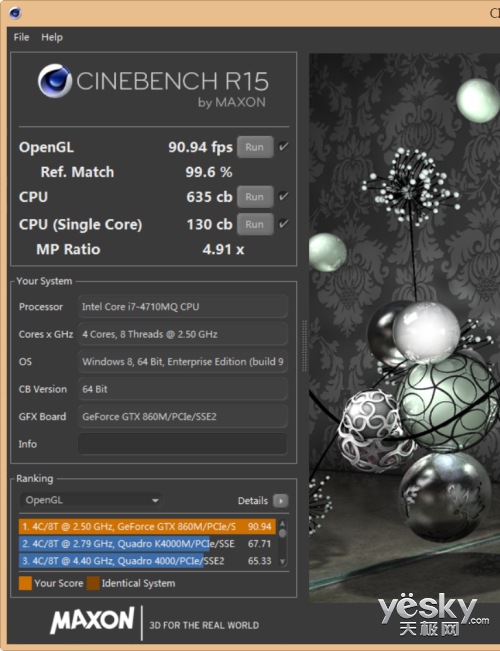Click the 4.91 x MP Ratio value

point(223,249)
